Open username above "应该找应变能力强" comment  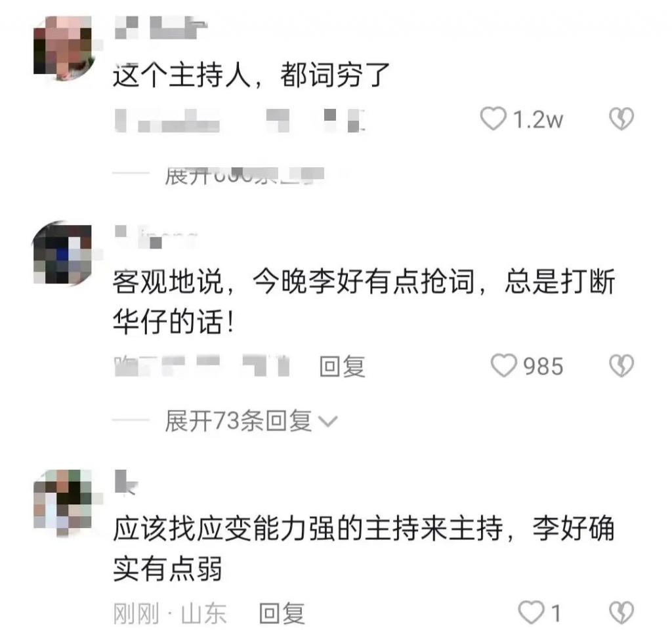[126, 482]
